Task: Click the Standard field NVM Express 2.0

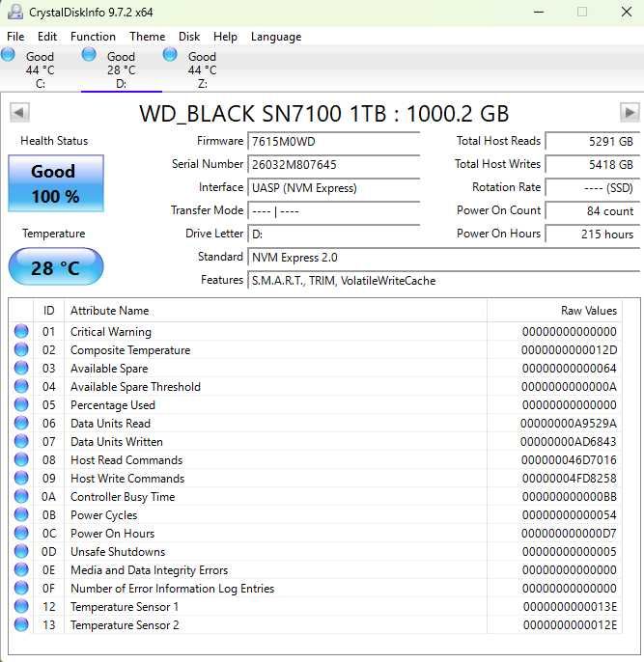Action: tap(444, 258)
